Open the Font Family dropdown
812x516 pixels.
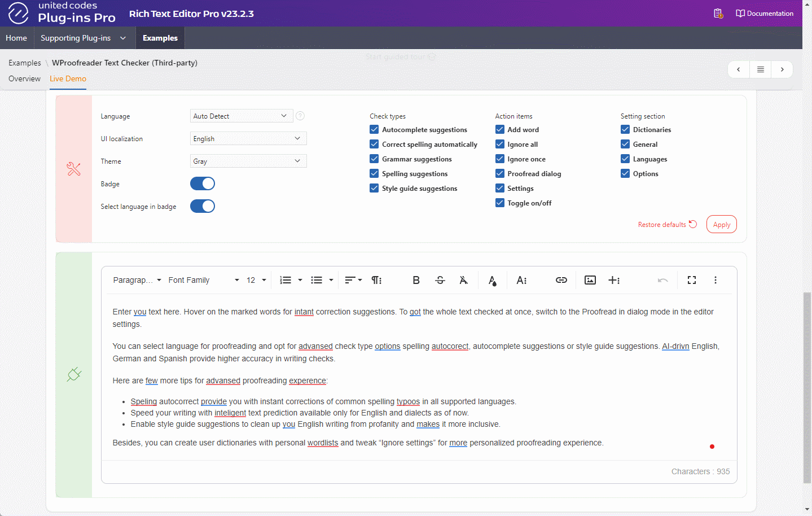[x=204, y=280]
